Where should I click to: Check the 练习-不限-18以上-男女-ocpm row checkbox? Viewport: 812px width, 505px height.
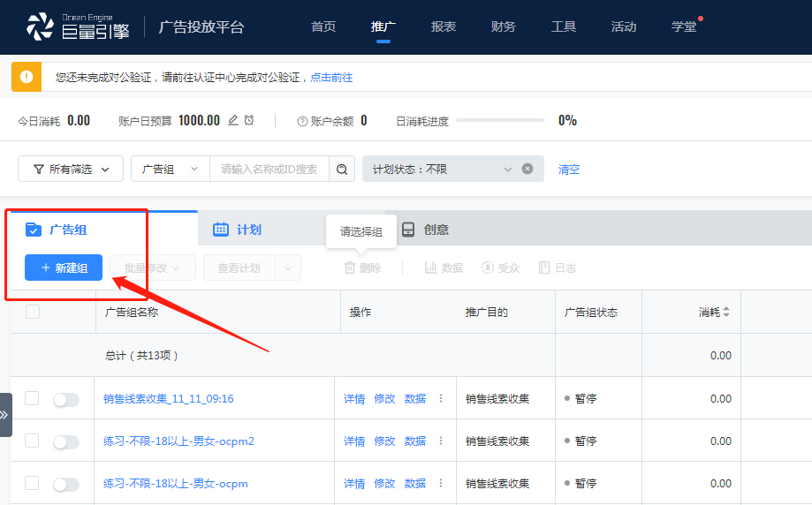pos(32,483)
